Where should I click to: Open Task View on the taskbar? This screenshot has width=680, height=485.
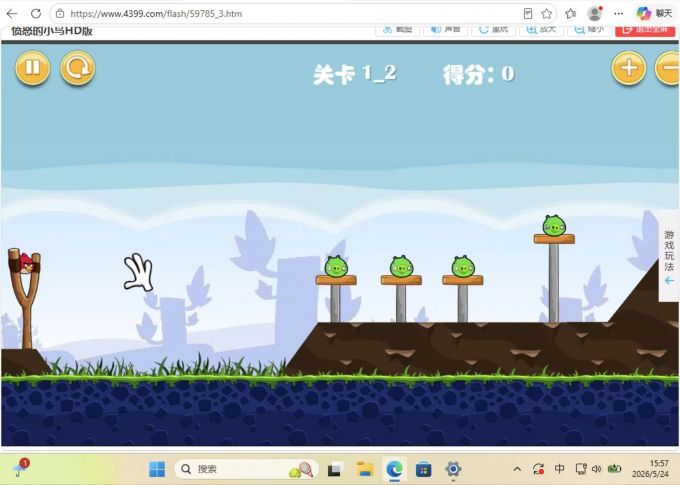coord(335,469)
